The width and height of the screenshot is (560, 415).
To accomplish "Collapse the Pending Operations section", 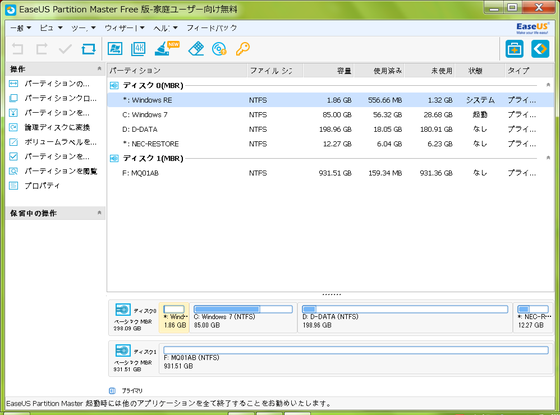I will pos(99,213).
